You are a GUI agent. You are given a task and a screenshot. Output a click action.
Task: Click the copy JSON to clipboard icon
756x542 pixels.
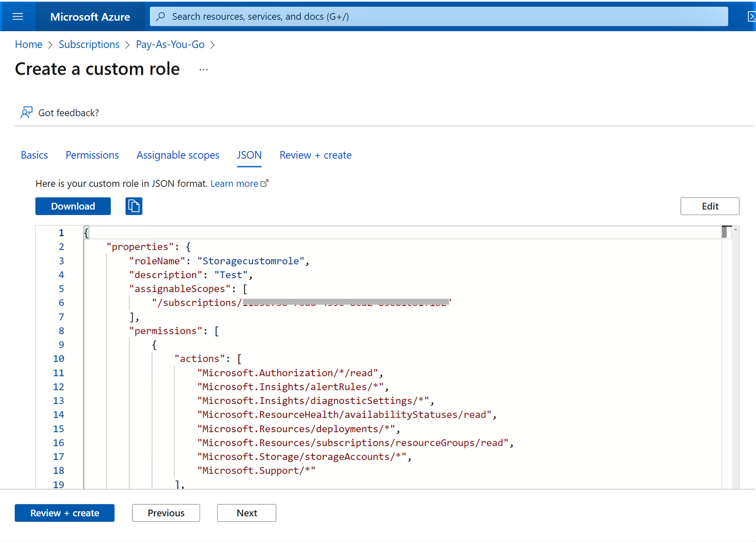coord(134,206)
